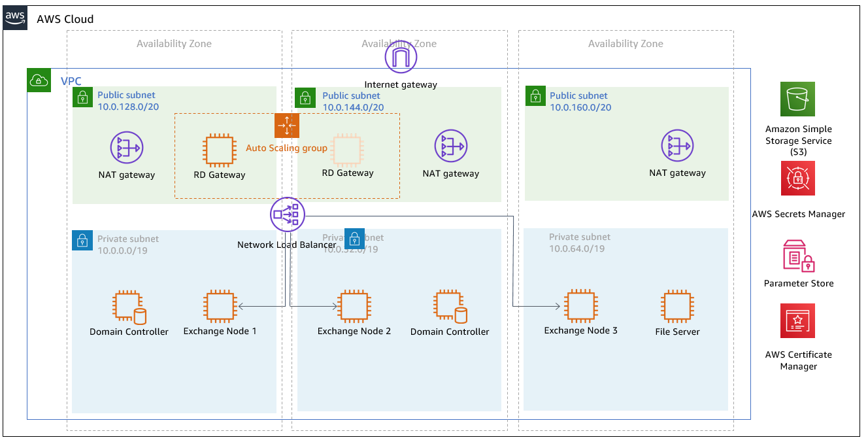Click the "Domain Controller" label beside Exchange Node 2
Viewport: 868px width, 444px height.
point(450,332)
